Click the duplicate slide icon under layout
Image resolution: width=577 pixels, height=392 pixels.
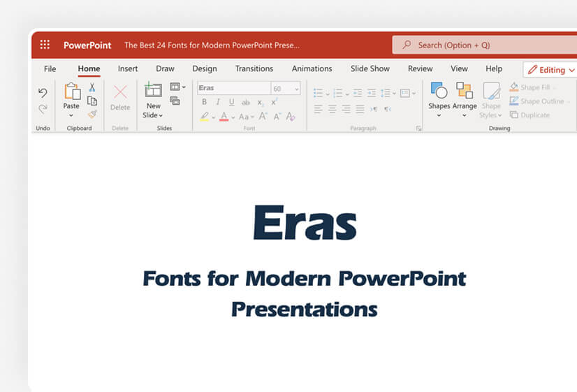click(175, 101)
